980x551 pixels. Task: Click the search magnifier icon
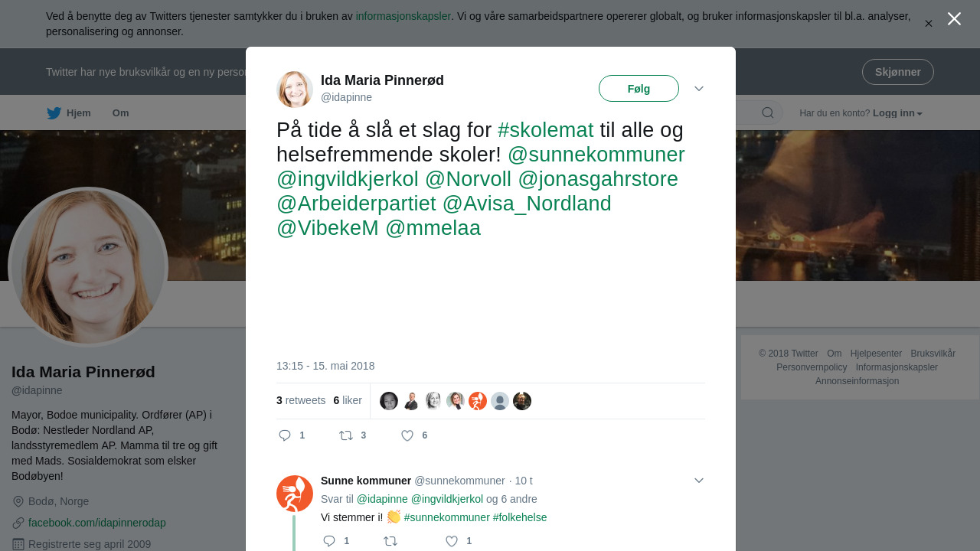tap(768, 113)
